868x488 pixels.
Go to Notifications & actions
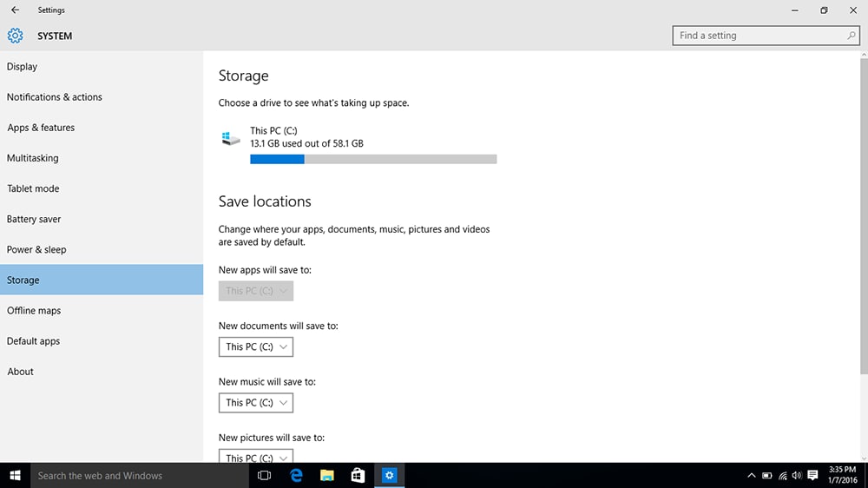click(102, 97)
